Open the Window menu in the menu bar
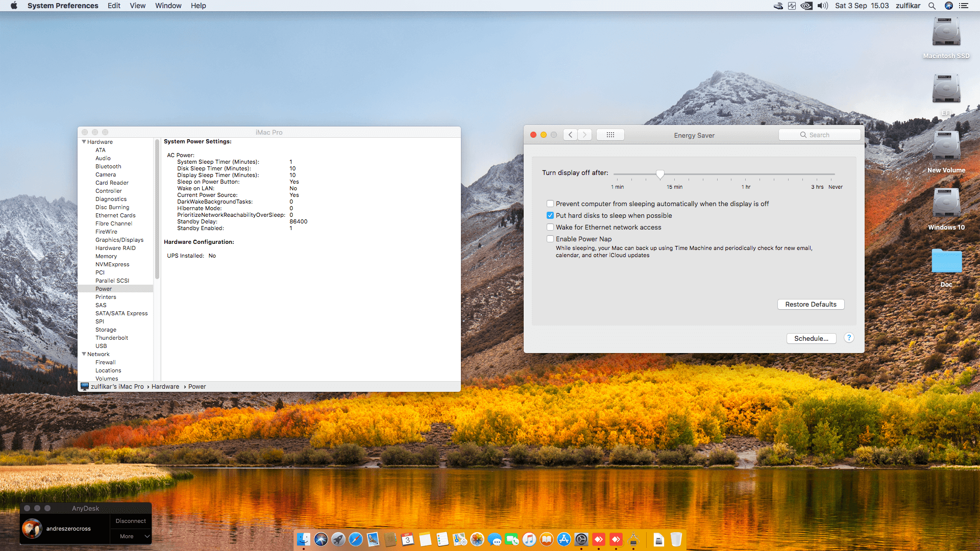 168,6
